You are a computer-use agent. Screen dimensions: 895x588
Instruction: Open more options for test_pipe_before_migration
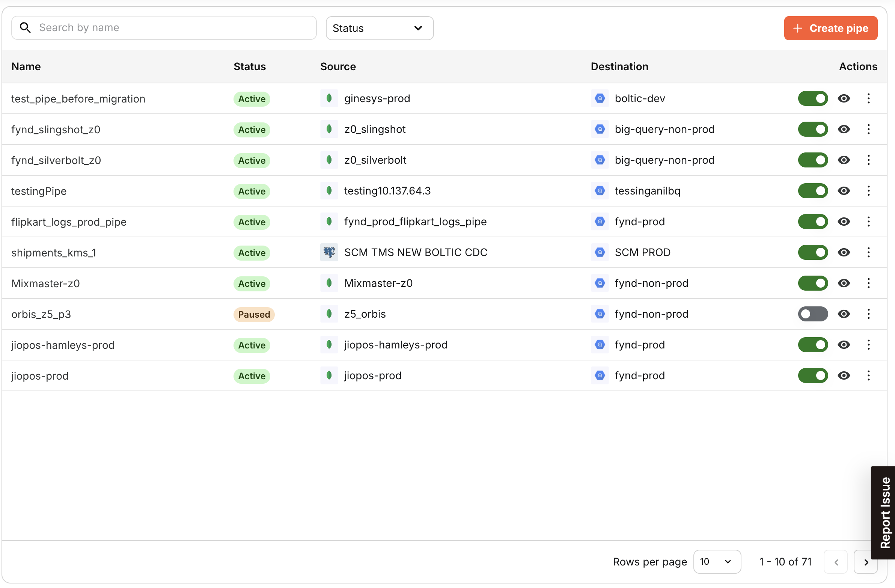[869, 99]
